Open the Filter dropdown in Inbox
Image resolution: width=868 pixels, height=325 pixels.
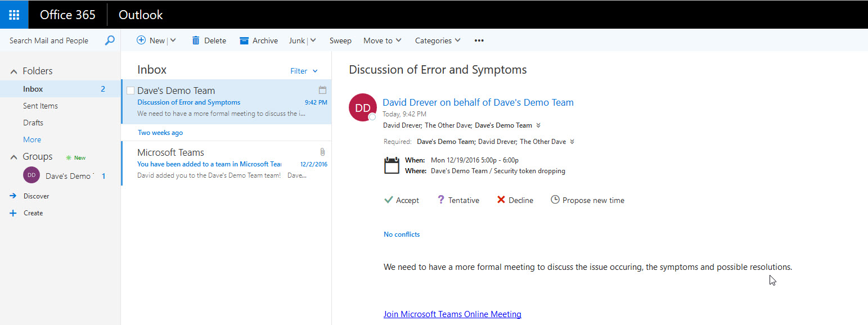click(304, 71)
